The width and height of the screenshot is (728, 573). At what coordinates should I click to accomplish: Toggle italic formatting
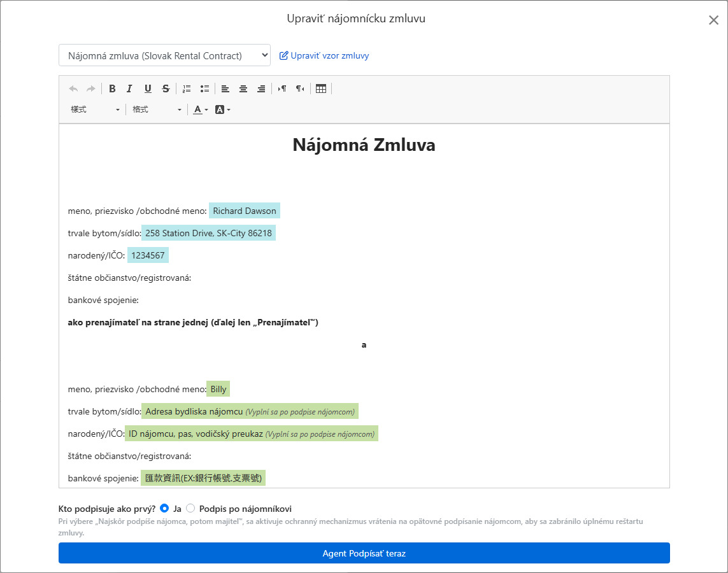[129, 88]
